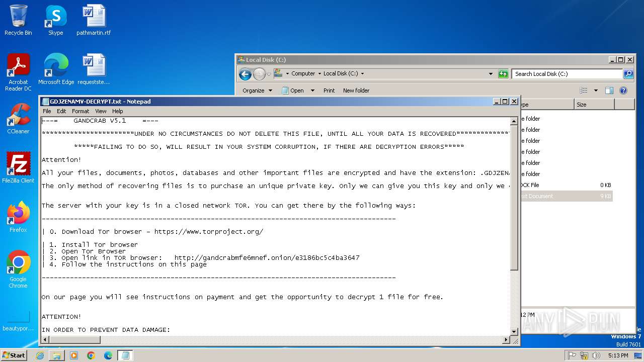Click the taskbar clock showing 5:13 PM
Viewport: 644px width, 362px height.
click(618, 355)
